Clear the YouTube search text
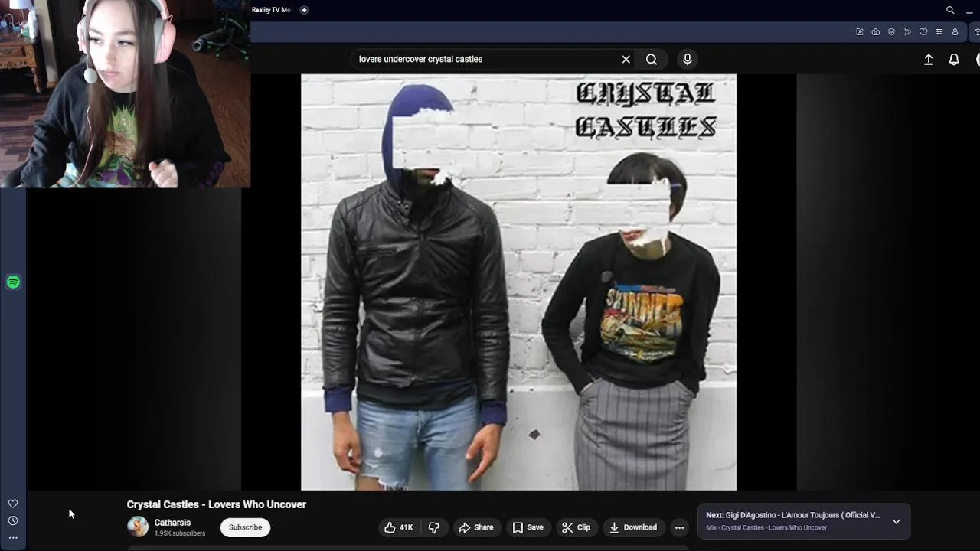 [x=626, y=59]
